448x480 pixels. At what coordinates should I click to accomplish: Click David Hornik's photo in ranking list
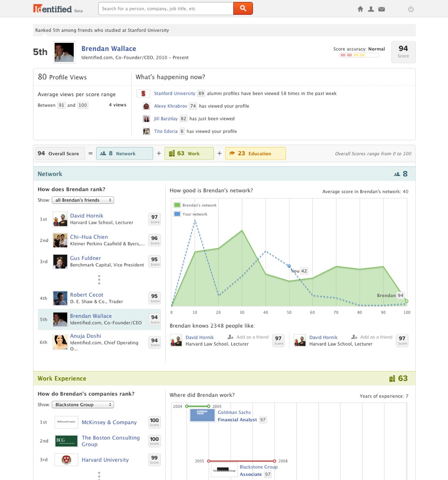point(60,219)
